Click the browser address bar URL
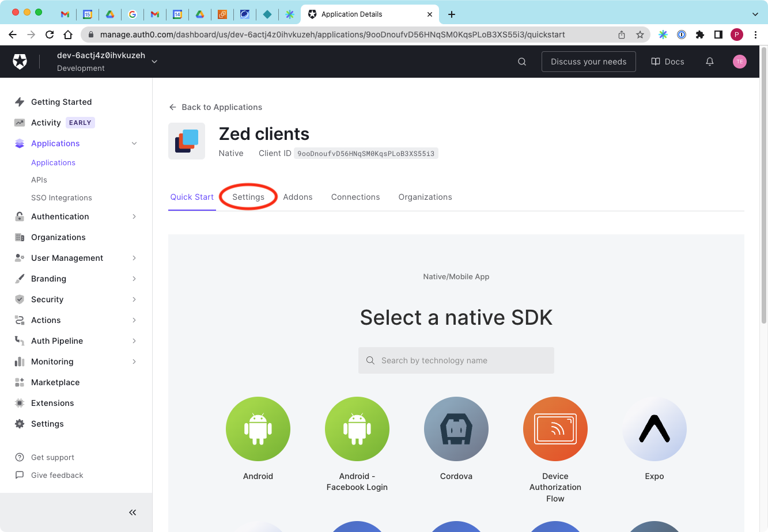The height and width of the screenshot is (532, 768). (x=332, y=35)
